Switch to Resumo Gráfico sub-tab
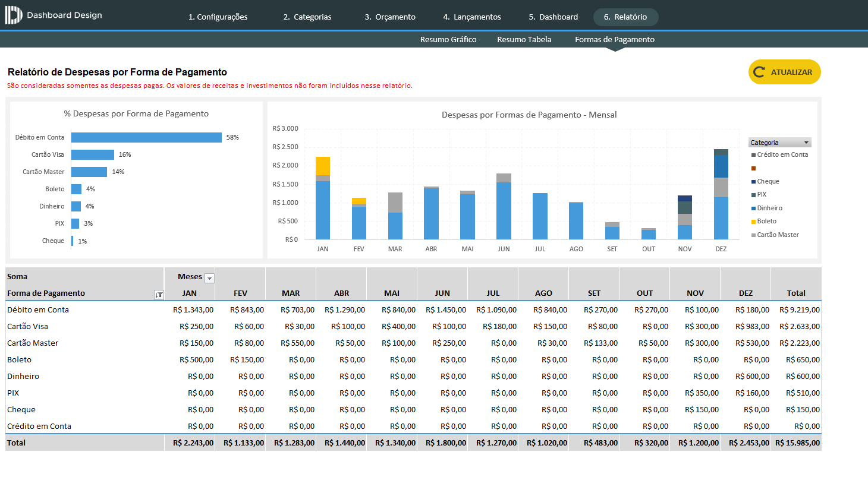This screenshot has width=868, height=496. coord(448,40)
